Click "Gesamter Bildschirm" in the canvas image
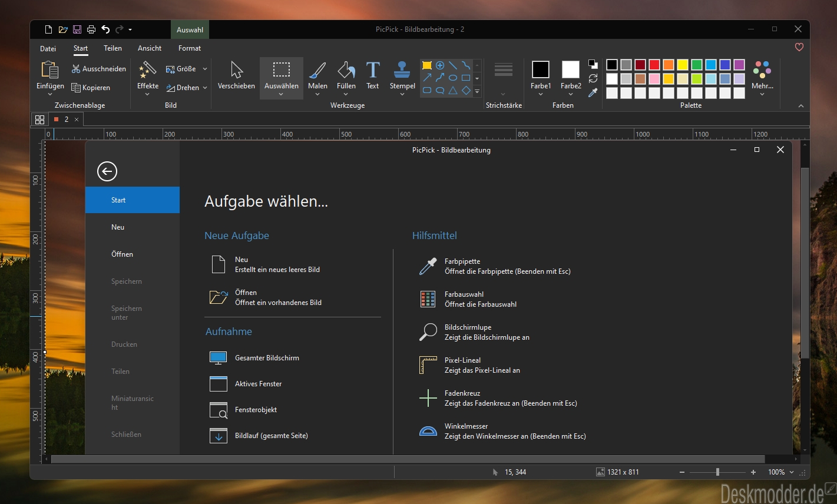The width and height of the screenshot is (837, 504). point(267,358)
